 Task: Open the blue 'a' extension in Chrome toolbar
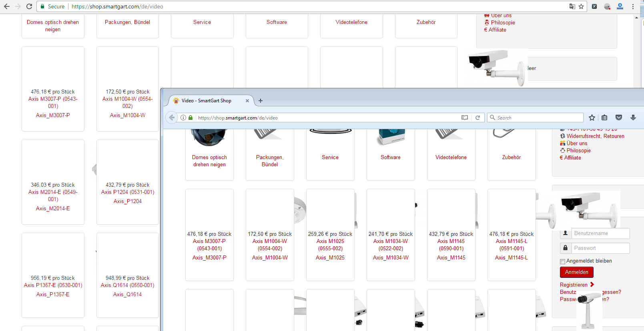(x=620, y=6)
